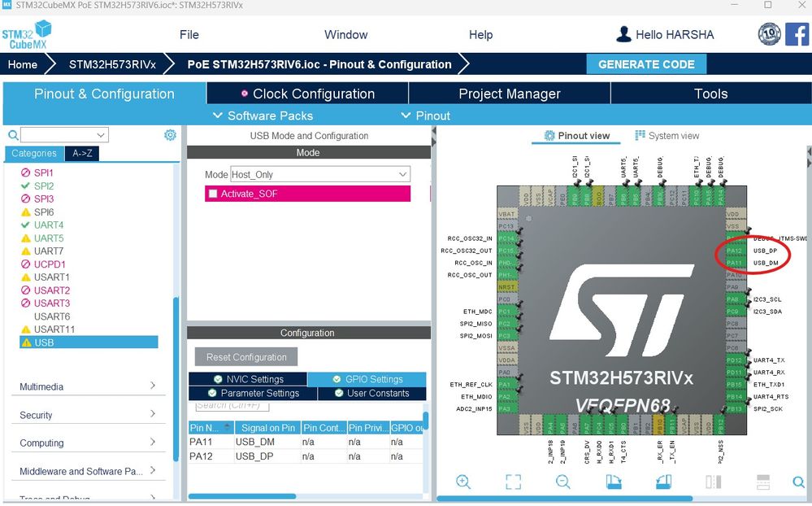Screen dimensions: 812x506
Task: Click the PC1 pin on chip
Action: click(506, 312)
